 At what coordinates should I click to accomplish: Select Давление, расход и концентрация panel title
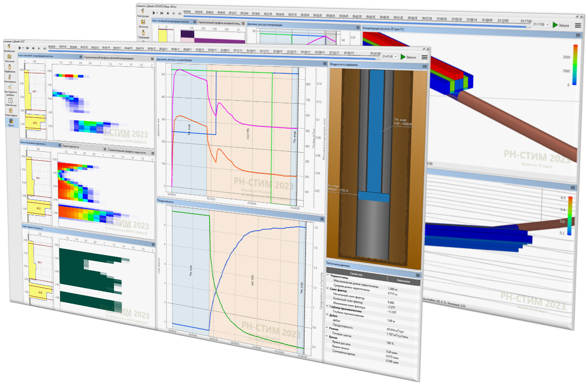coord(174,59)
